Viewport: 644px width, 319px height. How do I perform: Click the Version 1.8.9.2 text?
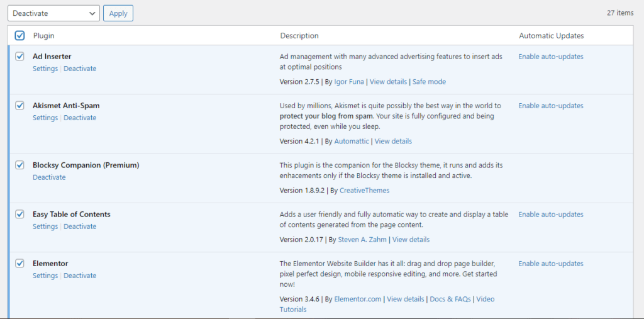302,191
